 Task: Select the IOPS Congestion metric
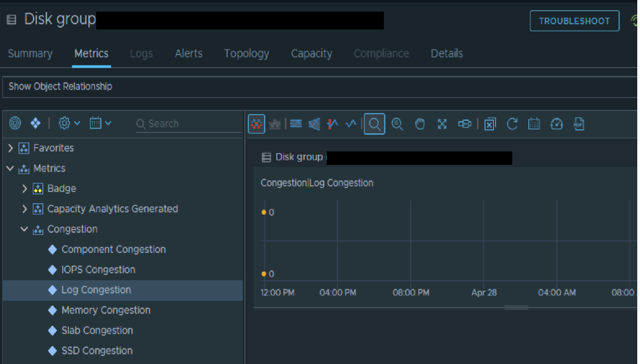(x=98, y=270)
